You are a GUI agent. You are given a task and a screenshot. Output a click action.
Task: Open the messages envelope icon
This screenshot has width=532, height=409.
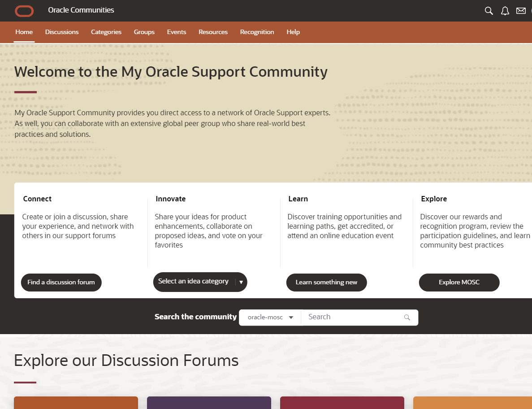pyautogui.click(x=521, y=11)
